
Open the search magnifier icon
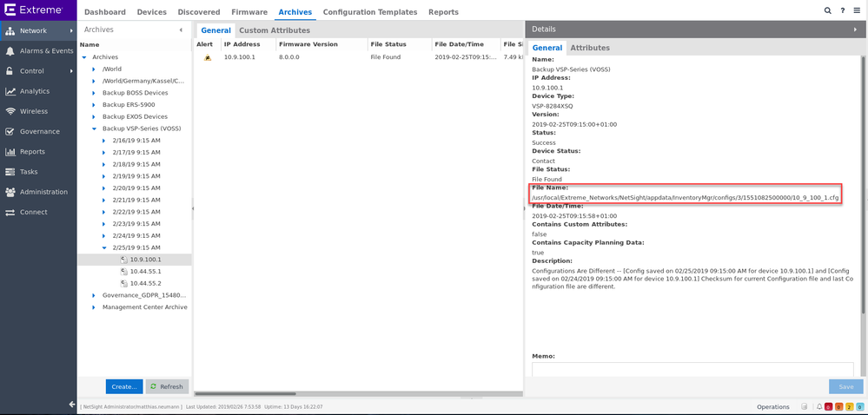pos(827,10)
